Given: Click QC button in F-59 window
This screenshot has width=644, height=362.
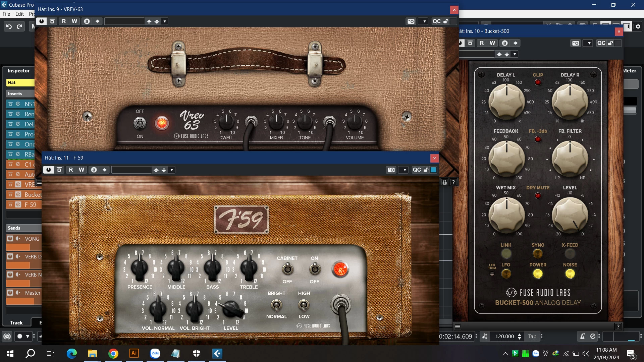Looking at the screenshot, I should click(417, 170).
